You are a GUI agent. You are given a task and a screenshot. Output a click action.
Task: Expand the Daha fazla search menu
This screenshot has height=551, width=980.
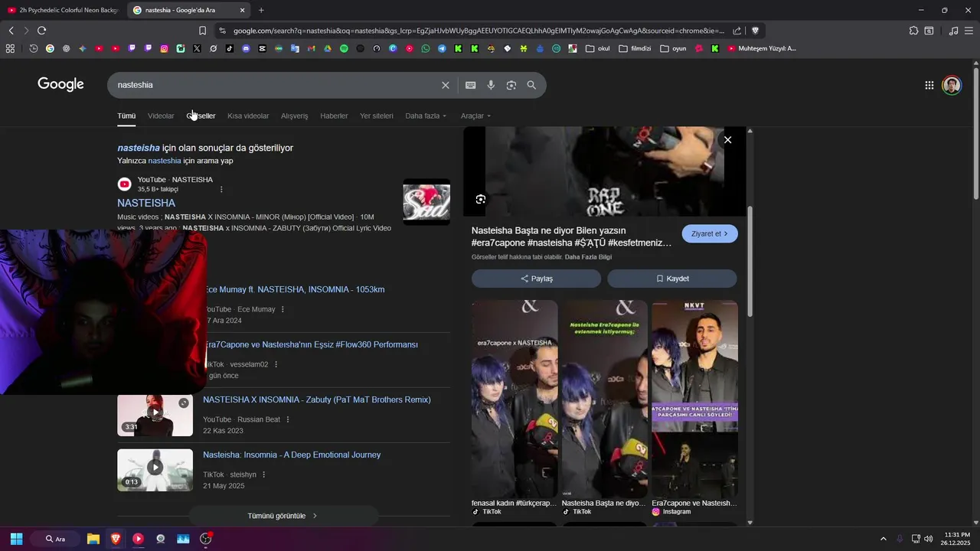pyautogui.click(x=426, y=116)
